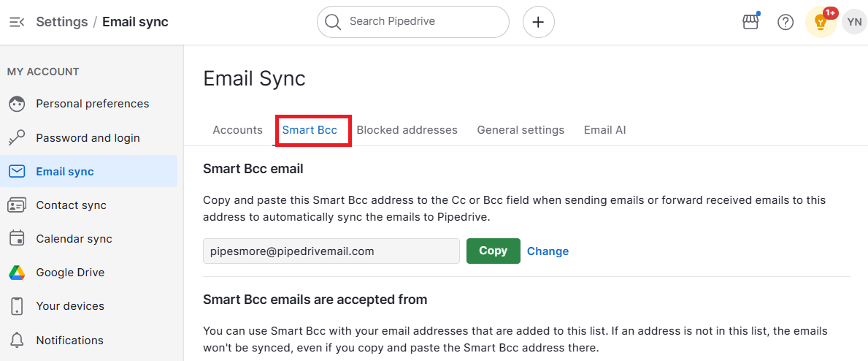Open the Marketplace store icon
Viewport: 868px width, 361px height.
750,22
